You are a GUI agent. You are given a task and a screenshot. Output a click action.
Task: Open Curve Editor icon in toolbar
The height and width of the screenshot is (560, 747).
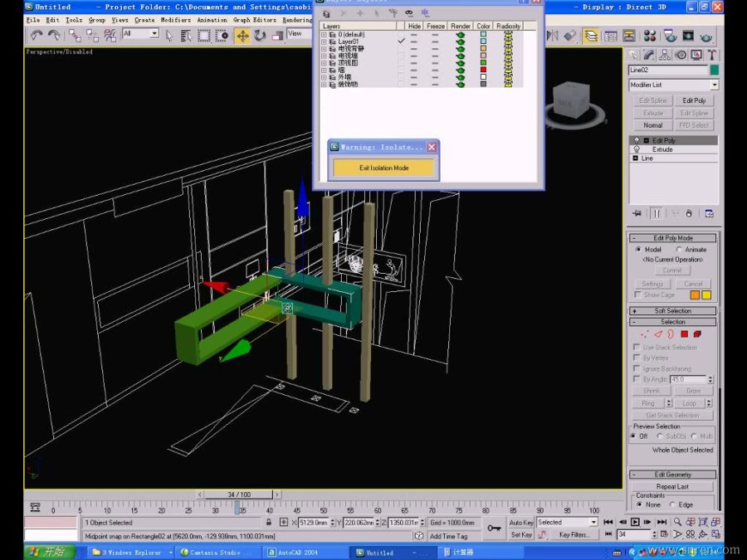611,36
